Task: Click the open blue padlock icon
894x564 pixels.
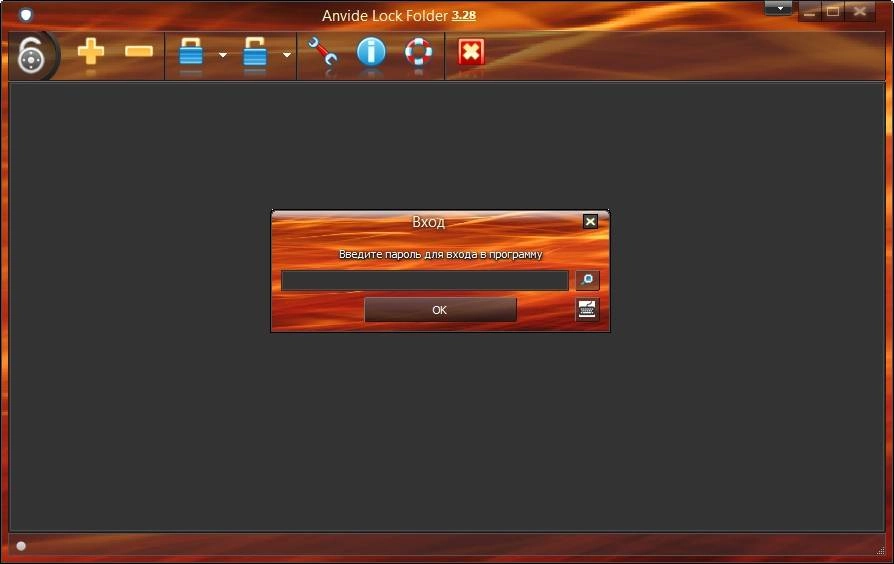Action: pos(255,52)
